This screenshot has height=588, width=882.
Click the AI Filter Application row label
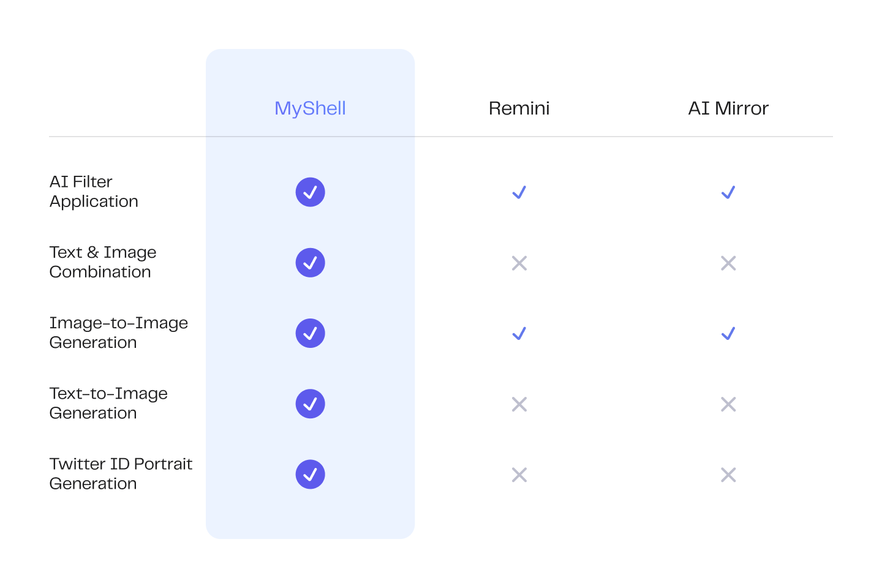[94, 192]
